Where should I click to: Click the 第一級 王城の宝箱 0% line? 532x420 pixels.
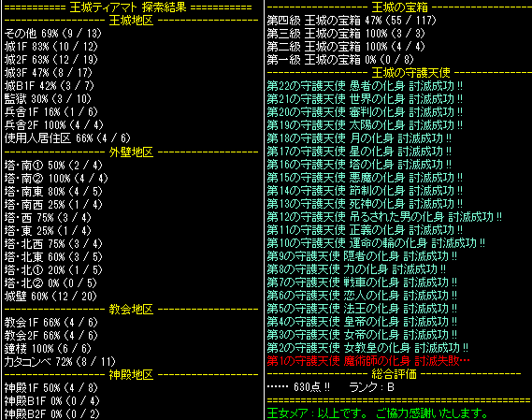[340, 60]
